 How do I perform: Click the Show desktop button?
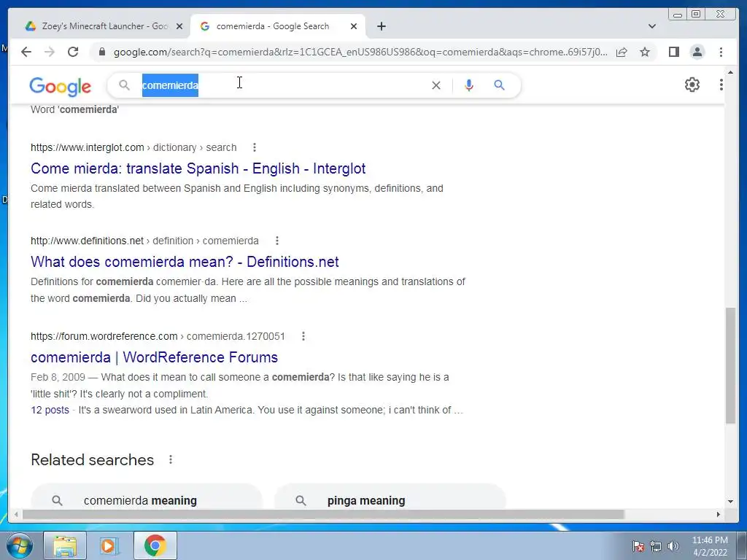pos(742,545)
